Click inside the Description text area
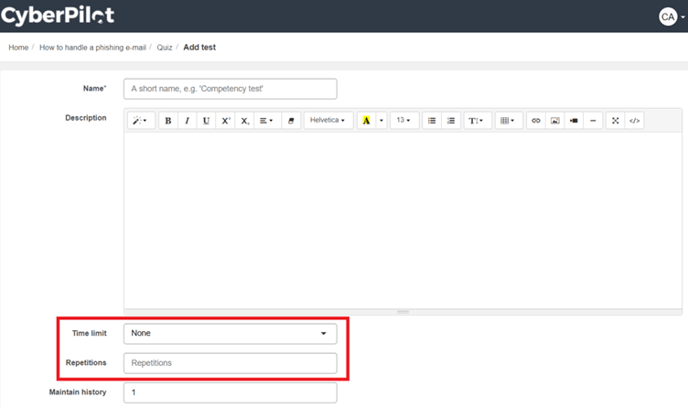 [403, 221]
